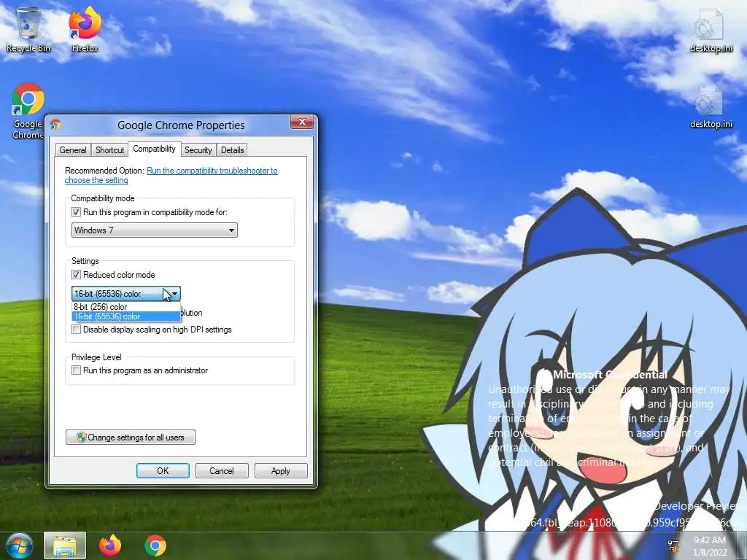Click the network icon in system tray
747x560 pixels.
tap(673, 545)
